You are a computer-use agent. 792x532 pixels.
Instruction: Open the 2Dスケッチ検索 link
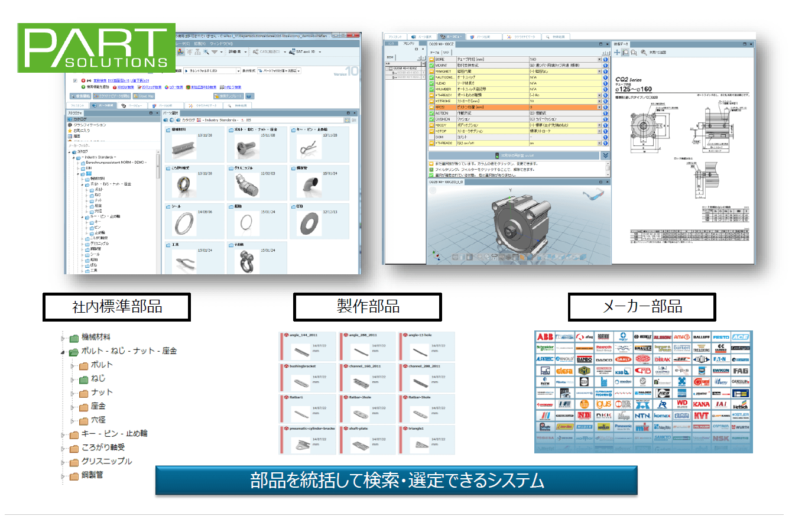tap(148, 87)
